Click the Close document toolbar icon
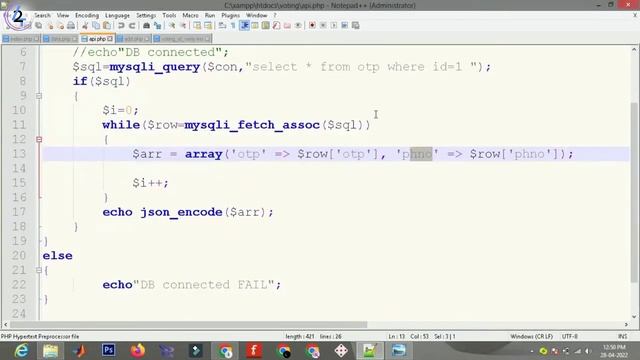 tap(50, 26)
